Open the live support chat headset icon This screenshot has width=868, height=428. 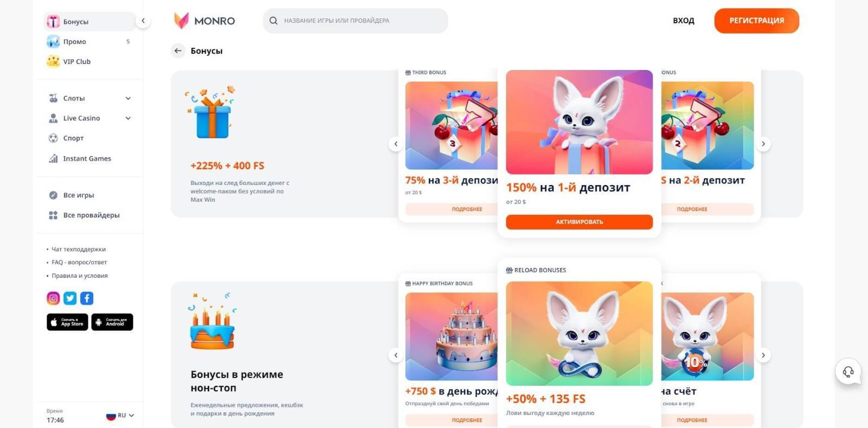click(848, 372)
